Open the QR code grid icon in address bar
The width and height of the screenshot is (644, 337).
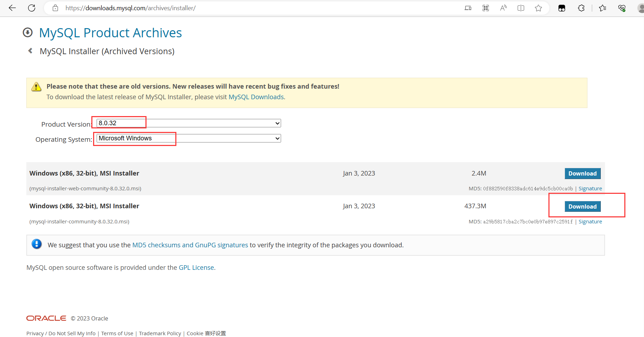[x=486, y=8]
